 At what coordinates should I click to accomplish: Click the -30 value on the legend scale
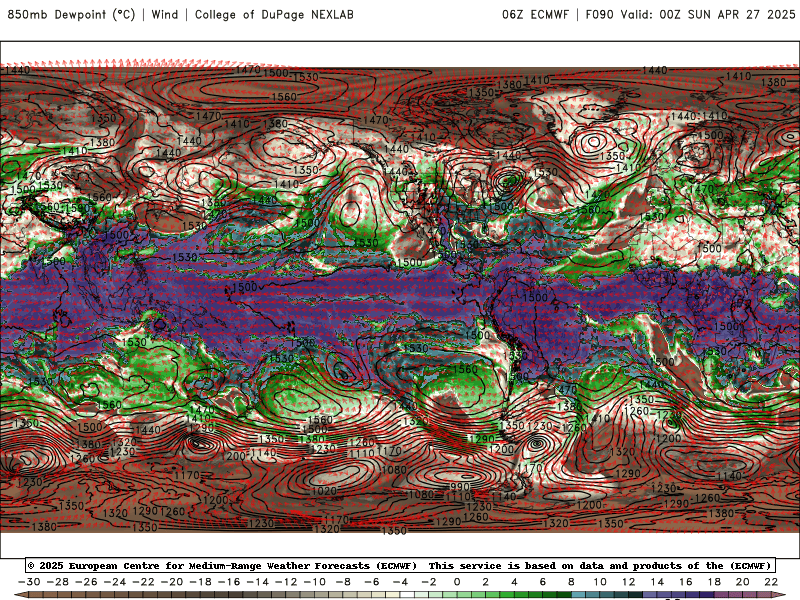pyautogui.click(x=29, y=582)
